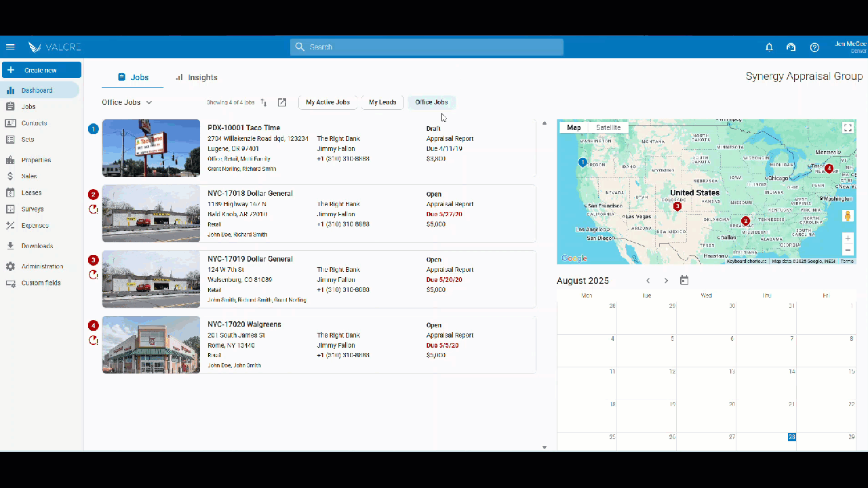This screenshot has width=868, height=488.
Task: Click the NYC-17019 Dollar General thumbnail
Action: point(151,279)
